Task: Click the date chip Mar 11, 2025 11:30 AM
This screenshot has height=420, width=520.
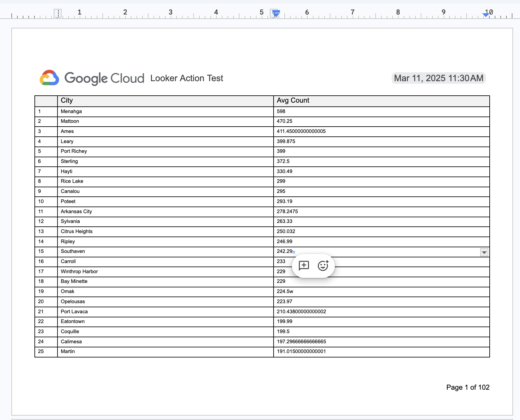Action: 438,78
